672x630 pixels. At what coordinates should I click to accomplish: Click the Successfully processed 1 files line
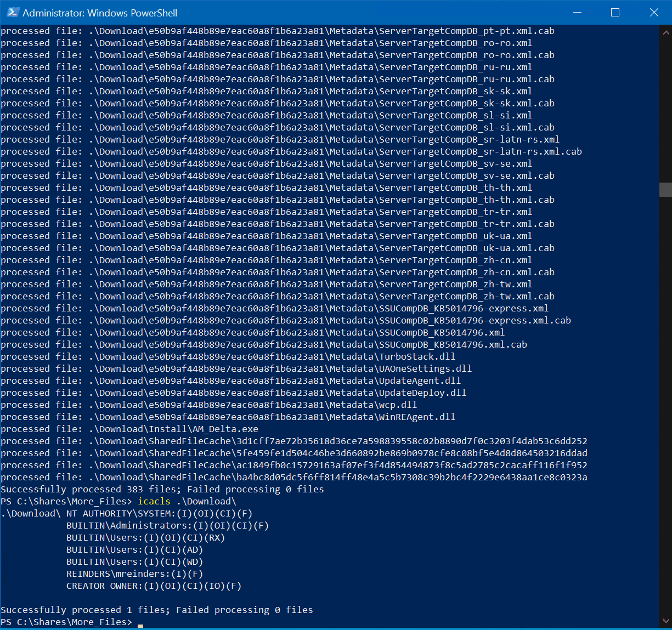click(x=156, y=610)
